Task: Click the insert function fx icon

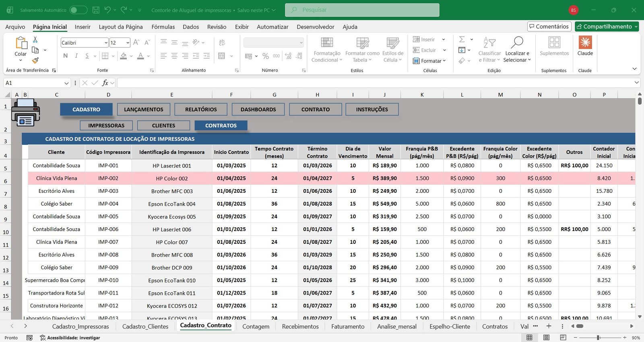Action: point(105,83)
